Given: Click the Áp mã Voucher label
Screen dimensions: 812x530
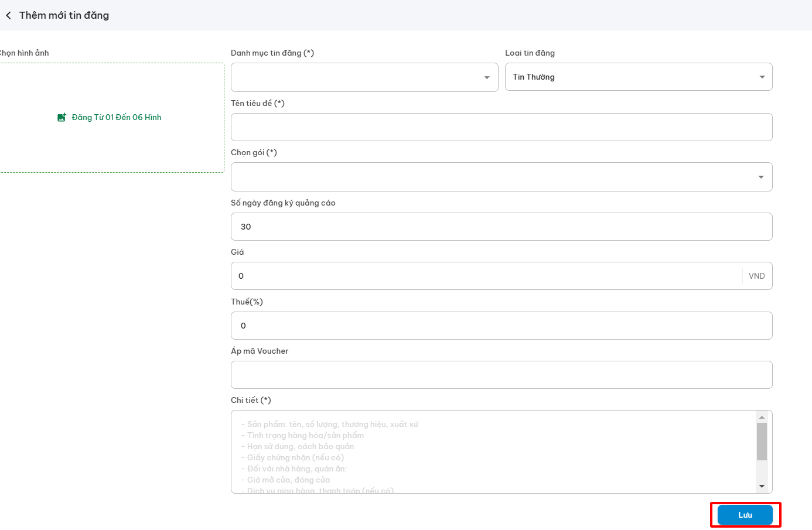Looking at the screenshot, I should (x=260, y=351).
